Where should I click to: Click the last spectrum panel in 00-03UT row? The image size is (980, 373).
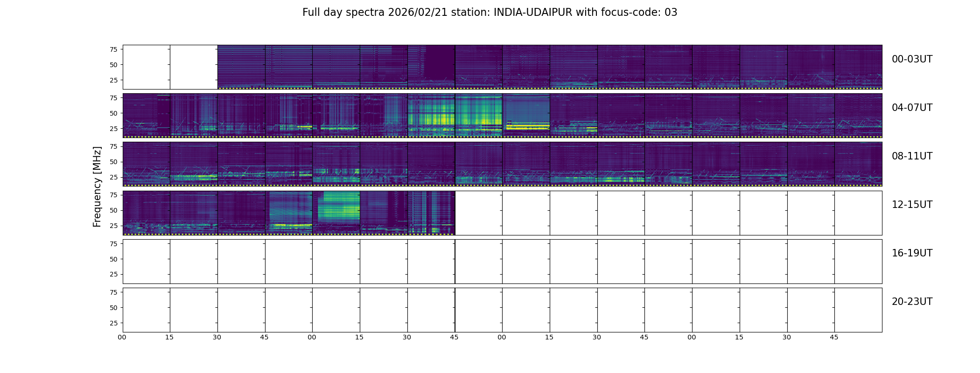click(x=858, y=67)
